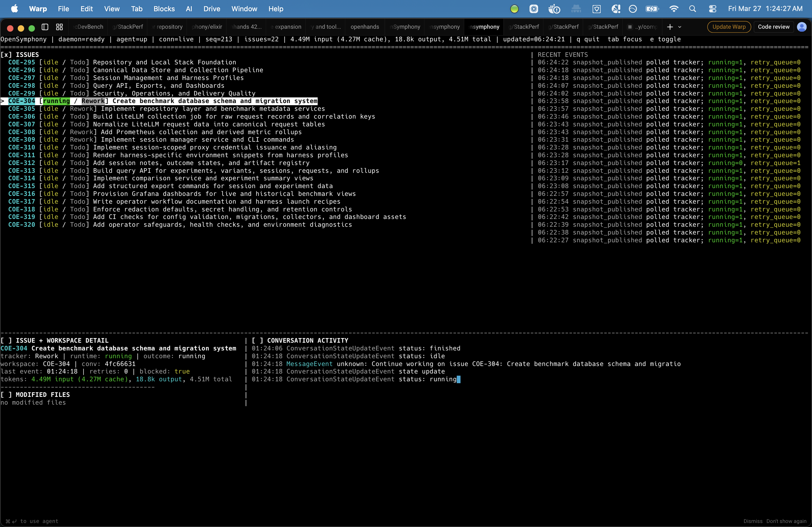
Task: Open the battery charging status icon
Action: [652, 9]
